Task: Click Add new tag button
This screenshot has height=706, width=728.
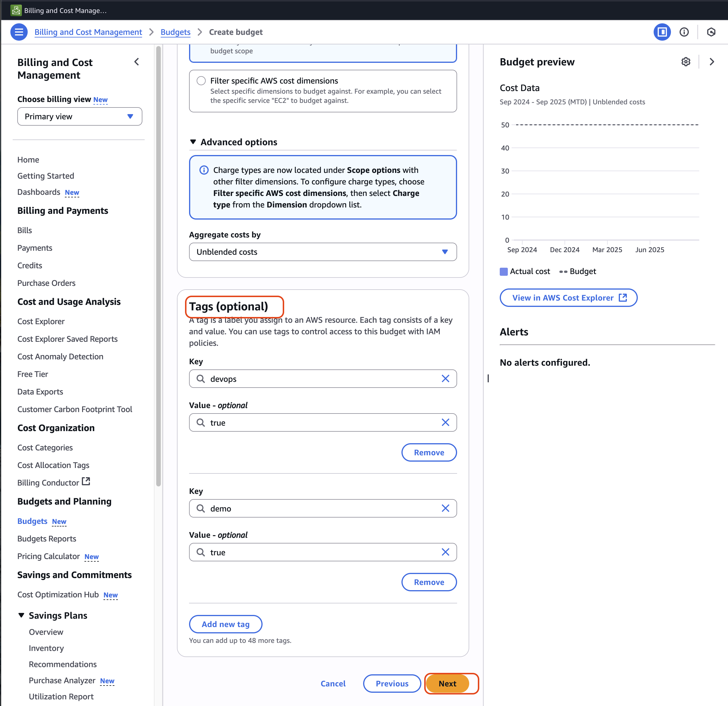Action: 225,624
